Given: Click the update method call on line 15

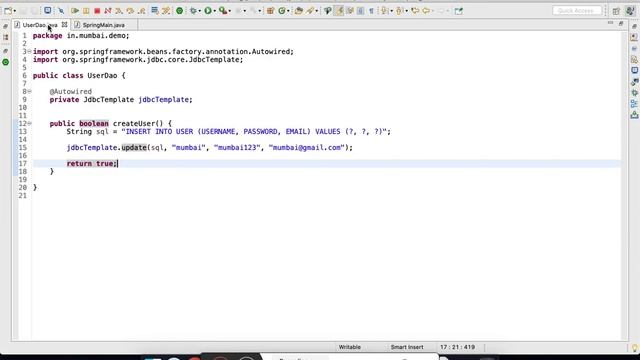Looking at the screenshot, I should coord(134,147).
